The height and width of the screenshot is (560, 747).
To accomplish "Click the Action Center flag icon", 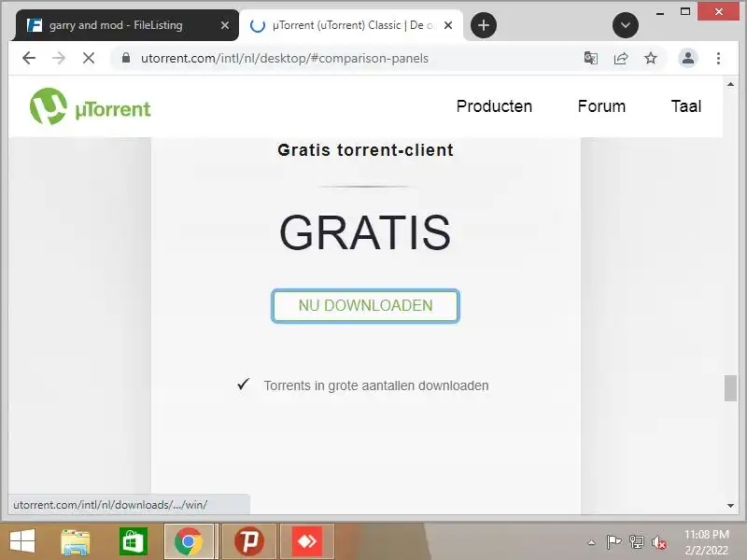I will tap(613, 542).
